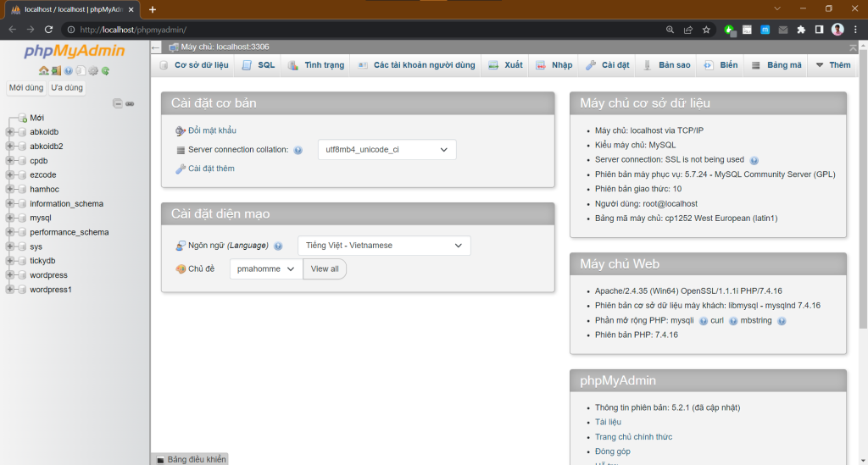Open the Đóng góp contribute link
The width and height of the screenshot is (868, 465).
coord(612,451)
